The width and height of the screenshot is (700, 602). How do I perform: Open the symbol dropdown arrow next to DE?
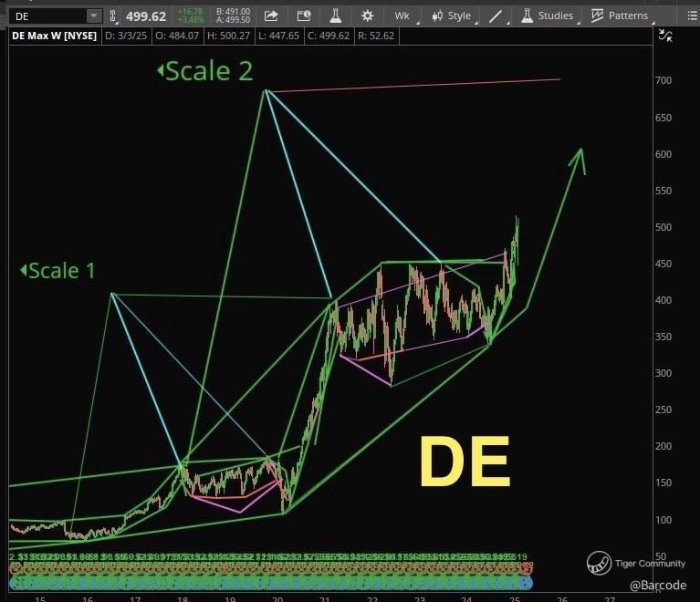click(x=94, y=16)
